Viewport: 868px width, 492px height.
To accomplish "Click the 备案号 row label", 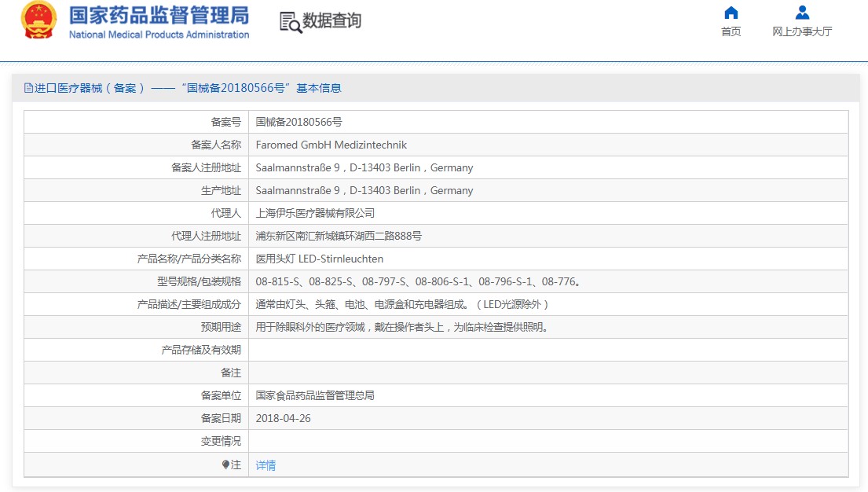I will coord(226,122).
